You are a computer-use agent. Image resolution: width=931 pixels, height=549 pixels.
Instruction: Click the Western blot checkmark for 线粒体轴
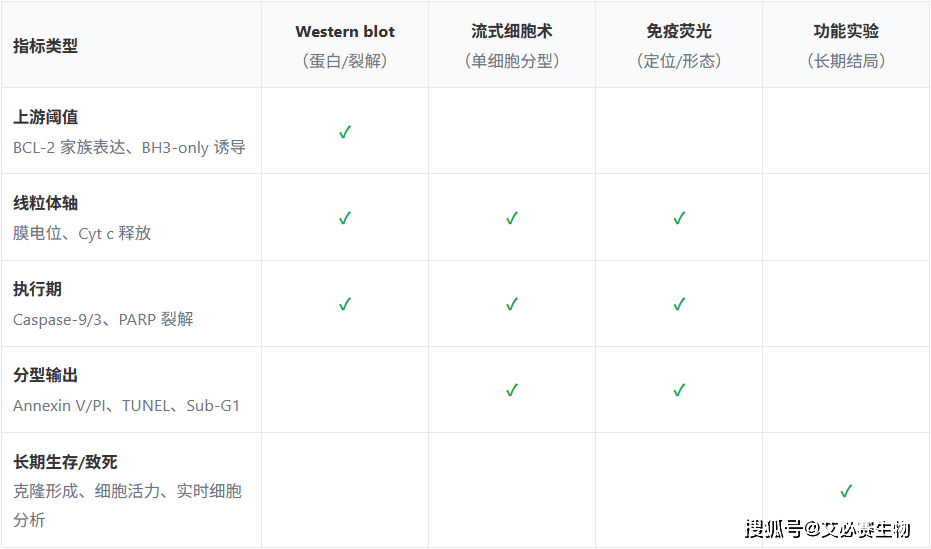point(345,218)
